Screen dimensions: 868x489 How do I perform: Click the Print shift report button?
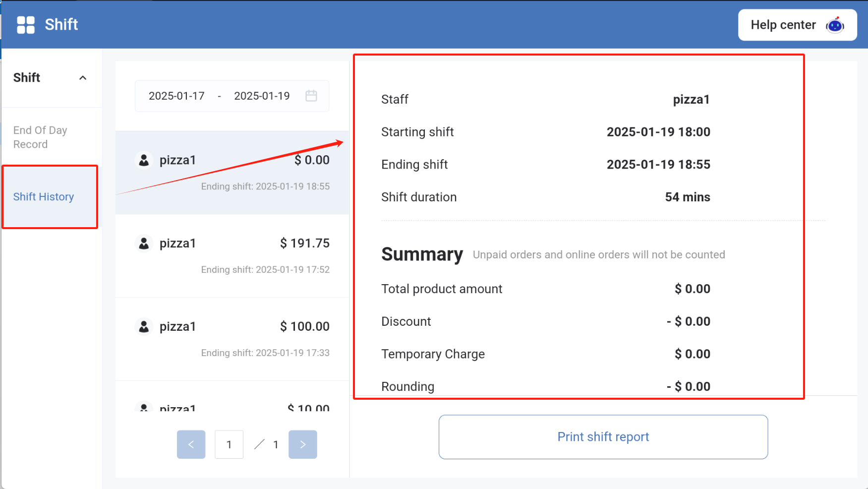click(x=603, y=437)
